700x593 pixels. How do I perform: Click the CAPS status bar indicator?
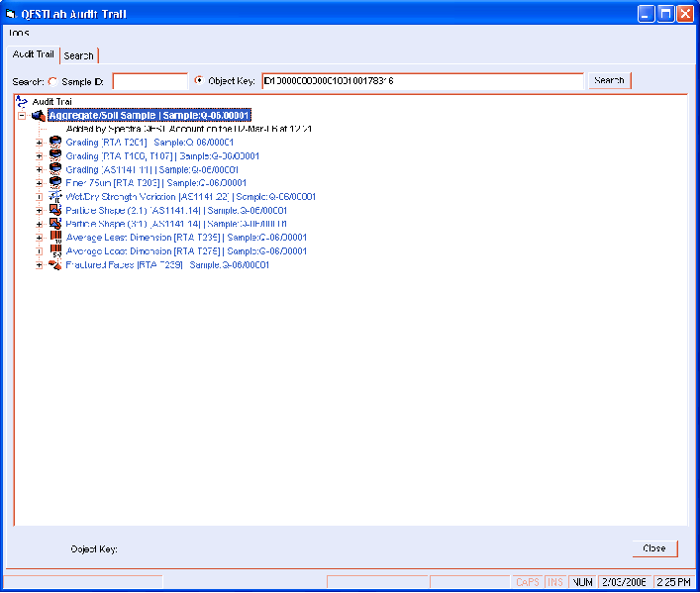coord(528,582)
